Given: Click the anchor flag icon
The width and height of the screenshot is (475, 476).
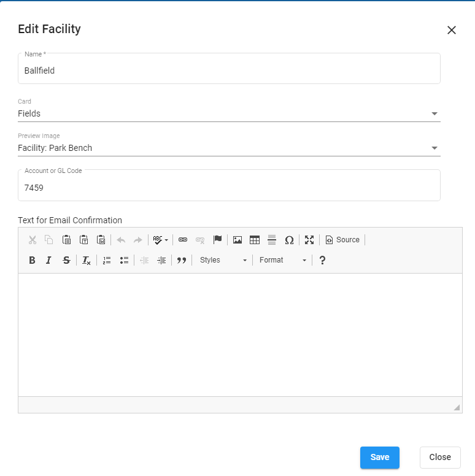Looking at the screenshot, I should [217, 240].
